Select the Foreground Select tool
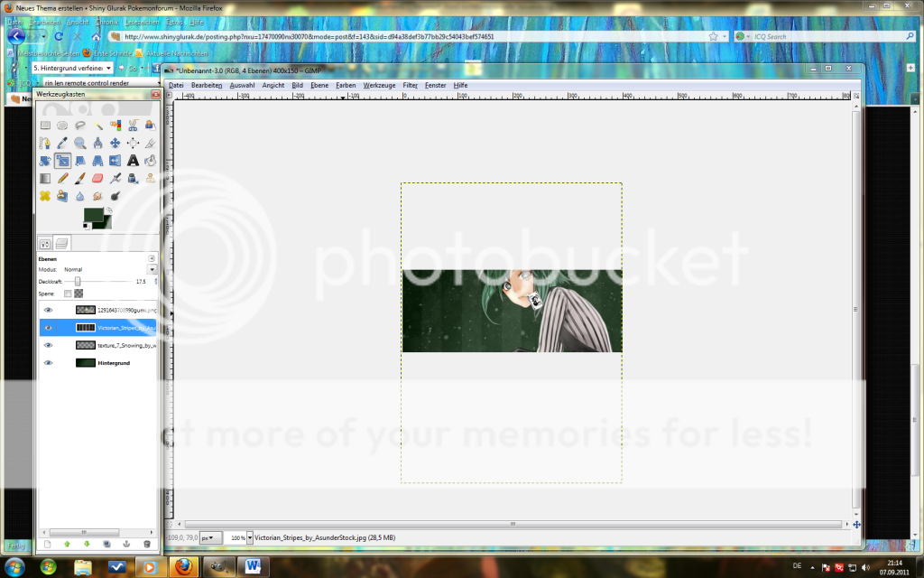The height and width of the screenshot is (578, 924). click(151, 125)
